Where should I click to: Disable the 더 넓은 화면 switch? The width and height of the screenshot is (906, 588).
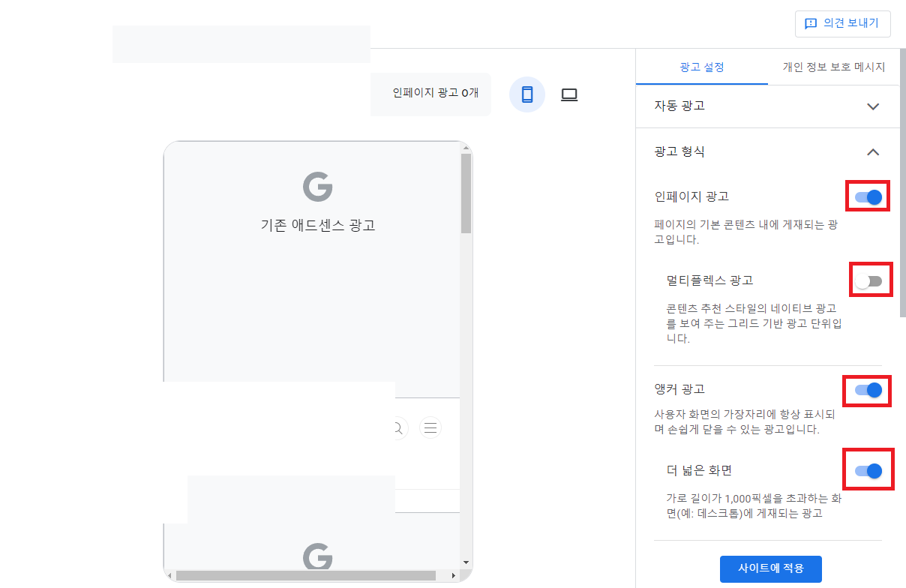click(868, 471)
